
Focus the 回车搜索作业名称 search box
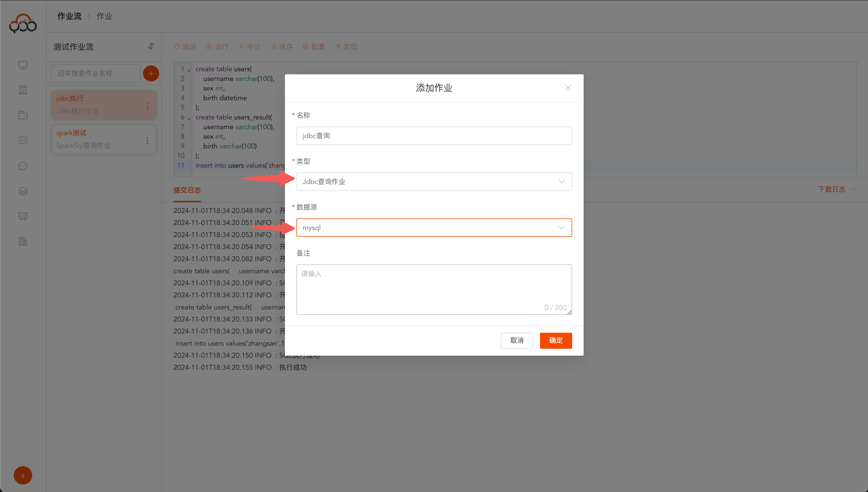(96, 73)
